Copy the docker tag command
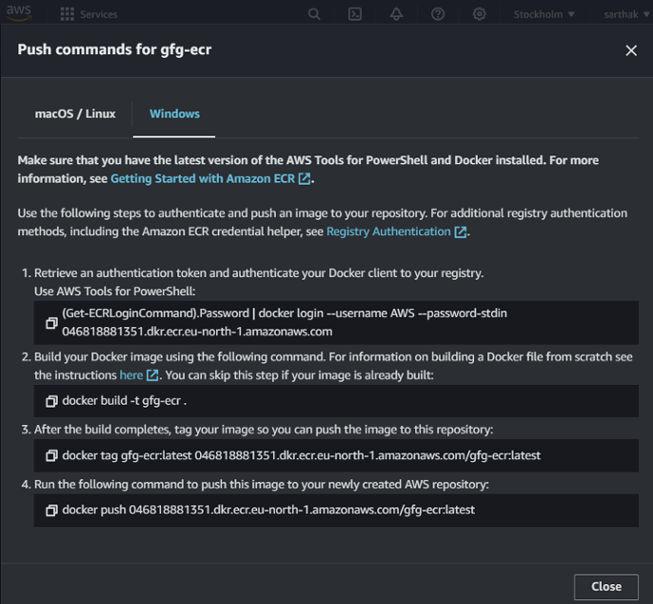The width and height of the screenshot is (653, 604). coord(52,456)
